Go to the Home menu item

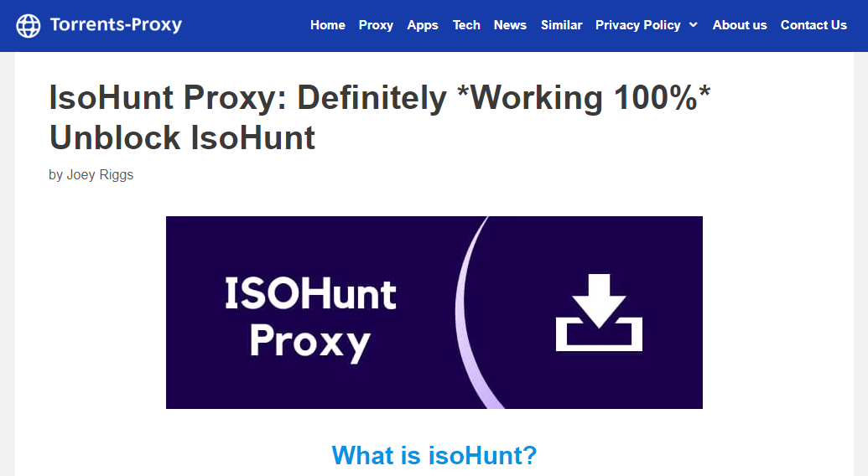tap(328, 25)
